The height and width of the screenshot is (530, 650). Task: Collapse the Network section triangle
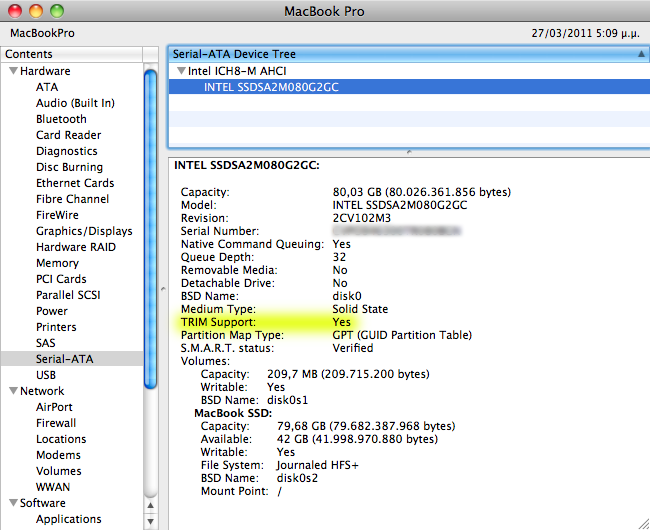point(13,391)
